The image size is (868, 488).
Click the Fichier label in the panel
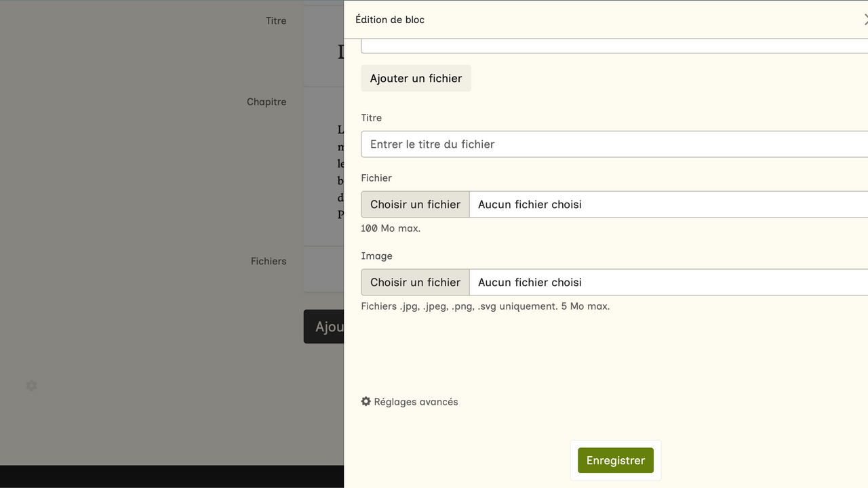coord(376,178)
